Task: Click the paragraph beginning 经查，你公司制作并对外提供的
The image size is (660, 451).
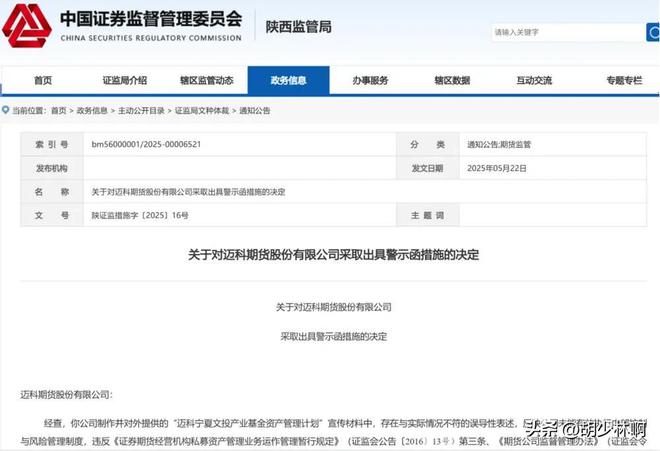Action: pyautogui.click(x=333, y=432)
